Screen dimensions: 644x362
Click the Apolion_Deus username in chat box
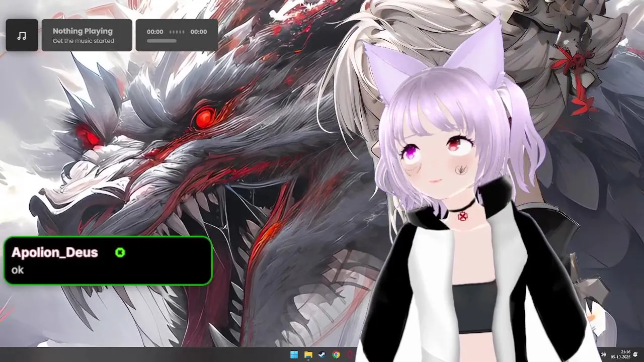pos(55,252)
